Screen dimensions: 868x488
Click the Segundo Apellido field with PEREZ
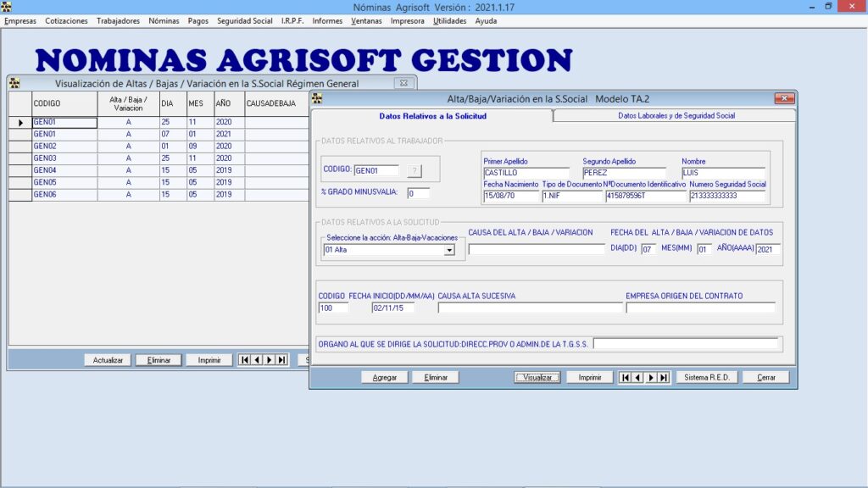pyautogui.click(x=624, y=173)
